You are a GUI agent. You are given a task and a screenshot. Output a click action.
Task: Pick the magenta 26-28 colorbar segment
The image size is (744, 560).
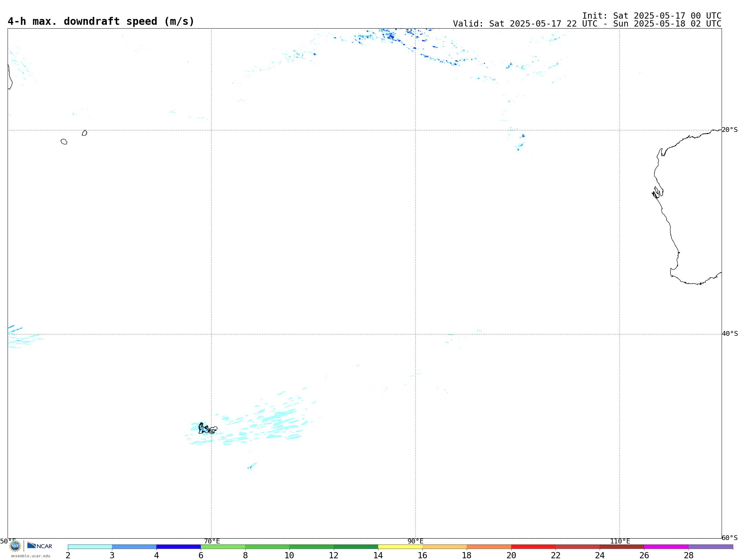(x=666, y=547)
